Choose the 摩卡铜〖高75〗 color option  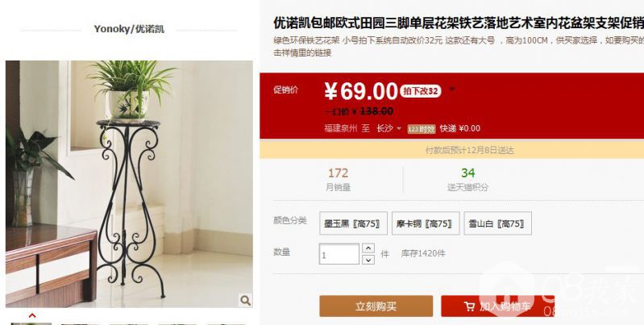click(426, 223)
